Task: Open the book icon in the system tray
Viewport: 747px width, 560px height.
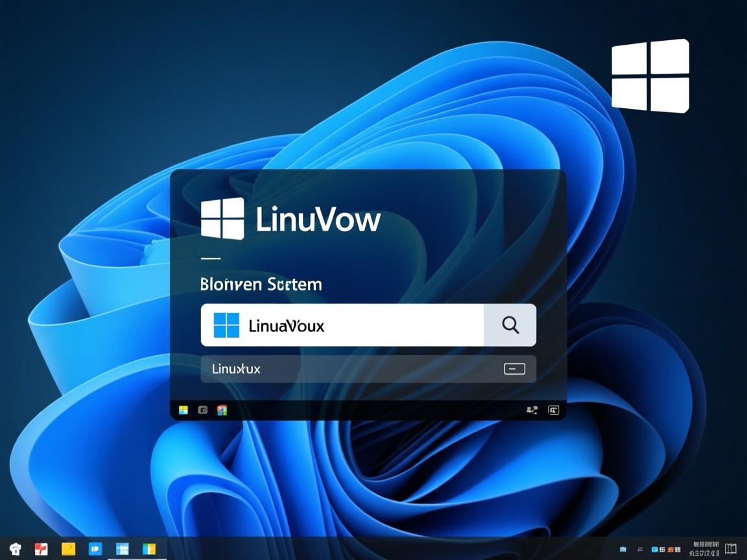Action: 731,549
